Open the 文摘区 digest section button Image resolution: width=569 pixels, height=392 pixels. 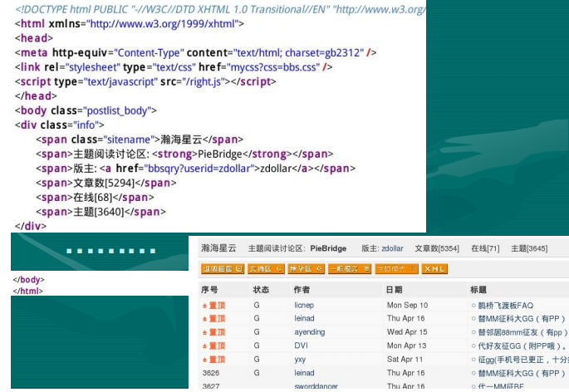266,269
